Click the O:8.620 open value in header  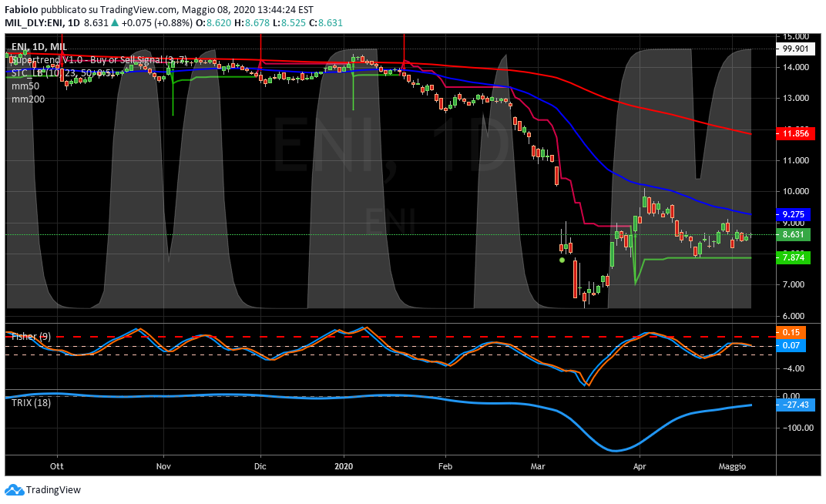click(213, 23)
